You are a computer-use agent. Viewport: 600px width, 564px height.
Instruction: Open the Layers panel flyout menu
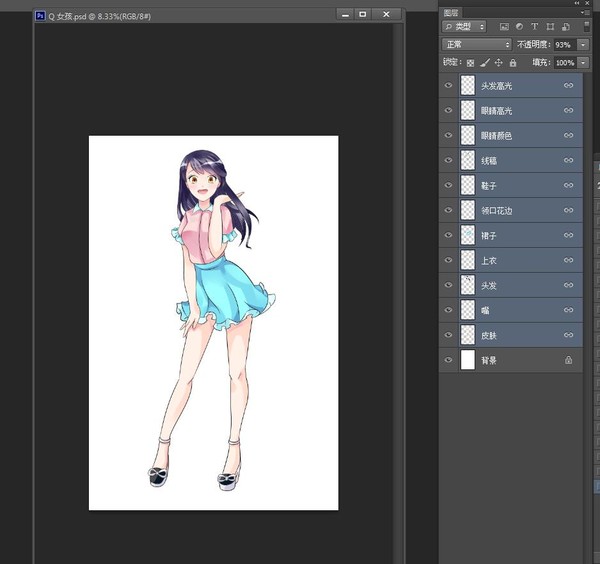pyautogui.click(x=585, y=13)
